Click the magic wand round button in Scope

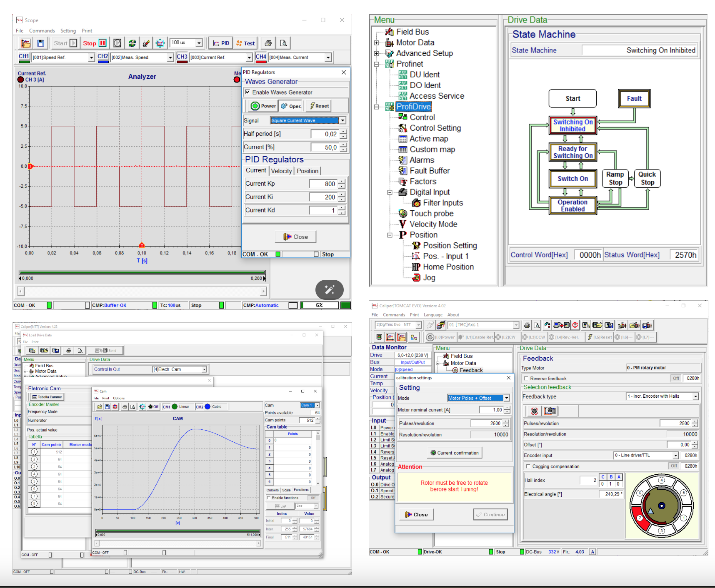tap(330, 290)
